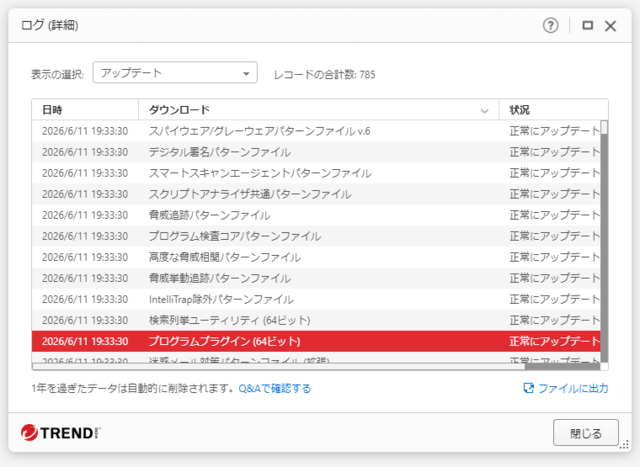Select row スパイウェア/グレーウェアパターンファイル v.6

pyautogui.click(x=316, y=131)
